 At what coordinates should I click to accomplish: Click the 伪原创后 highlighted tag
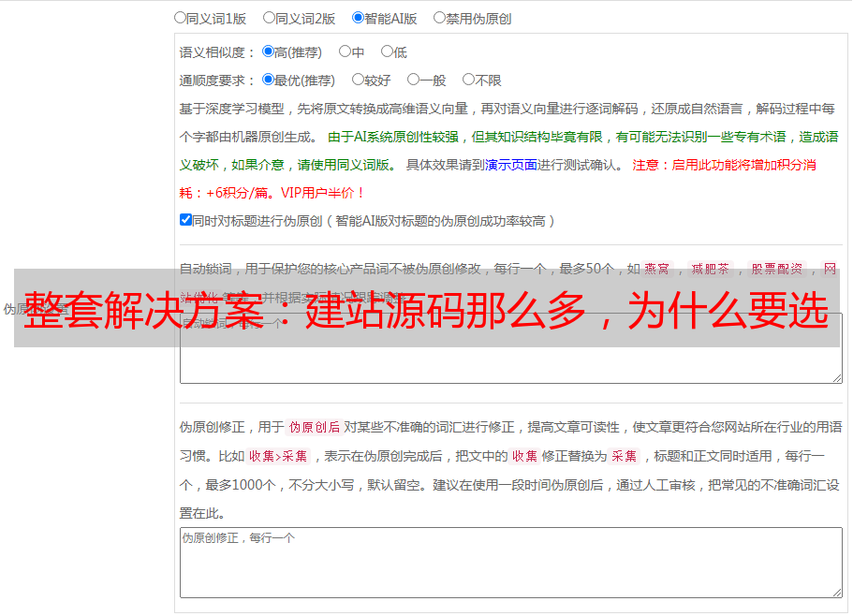tap(315, 427)
